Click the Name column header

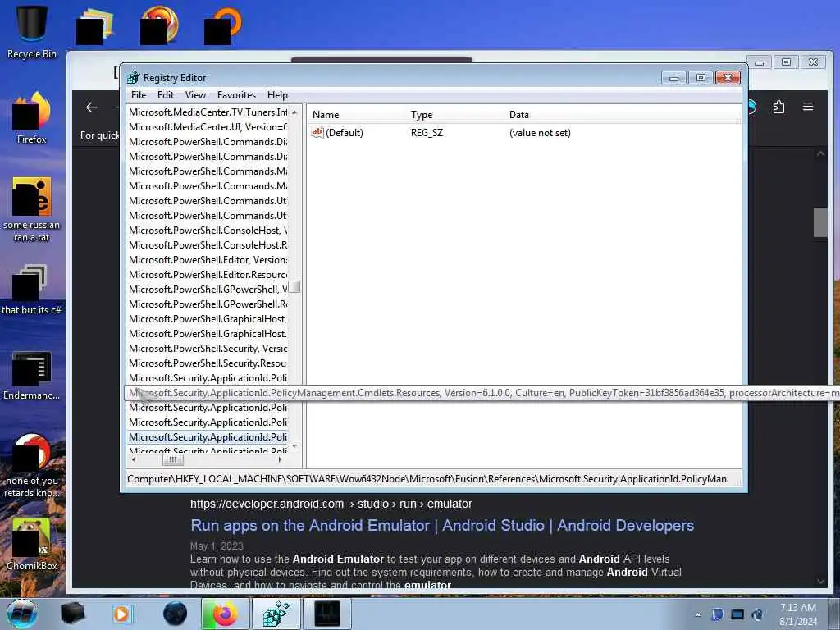tap(326, 115)
